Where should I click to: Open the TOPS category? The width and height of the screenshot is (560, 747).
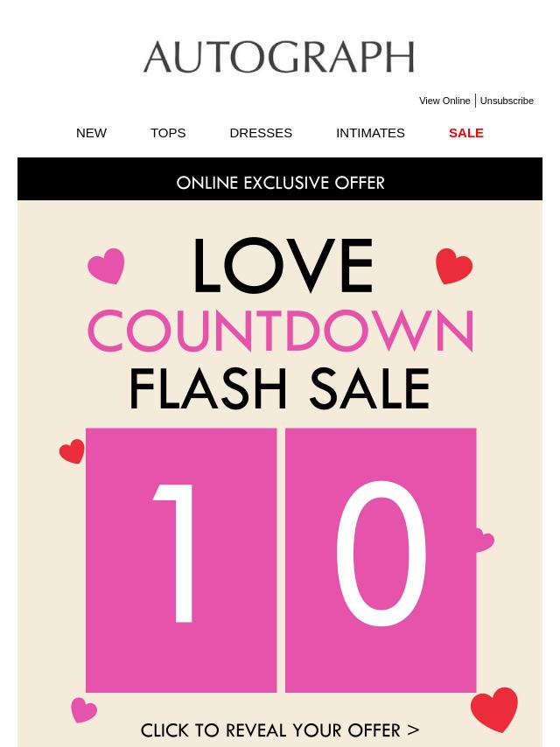click(x=168, y=133)
